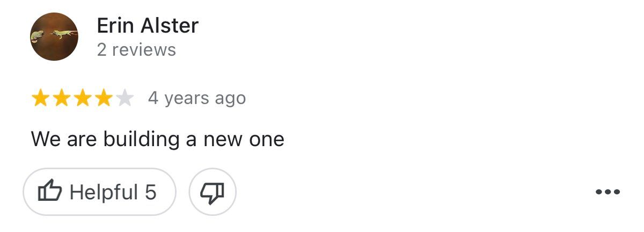
Task: Select the first gold rating star
Action: (40, 98)
